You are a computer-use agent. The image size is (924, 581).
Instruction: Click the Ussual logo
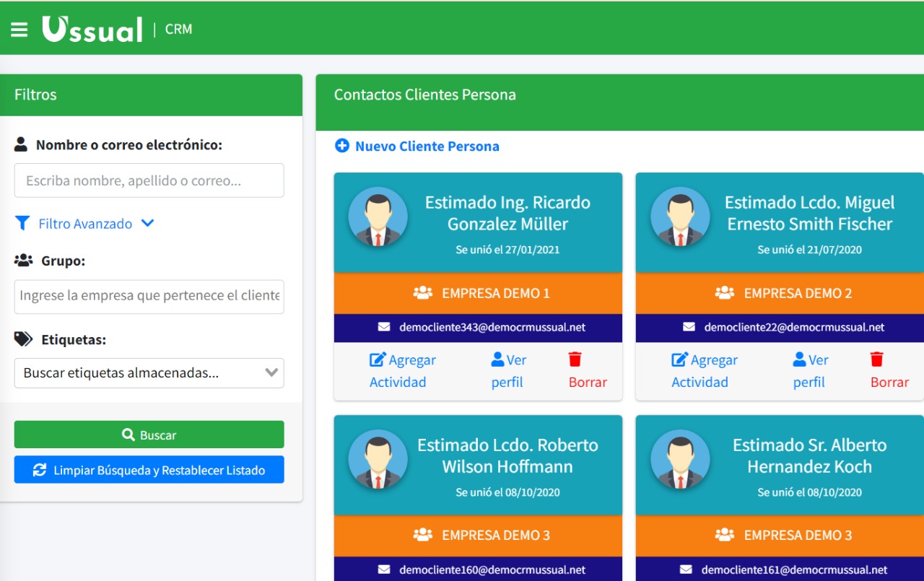[92, 30]
